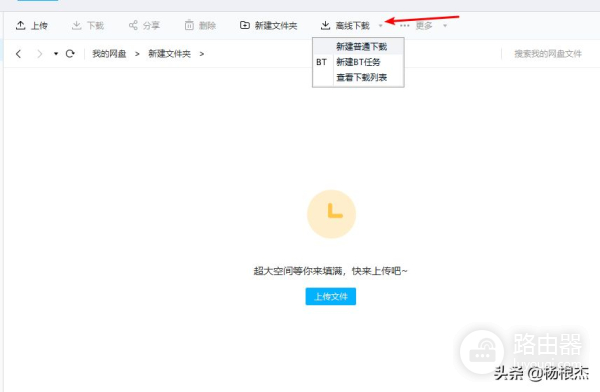
Task: Click the 上传 upload toolbar icon
Action: (20, 25)
